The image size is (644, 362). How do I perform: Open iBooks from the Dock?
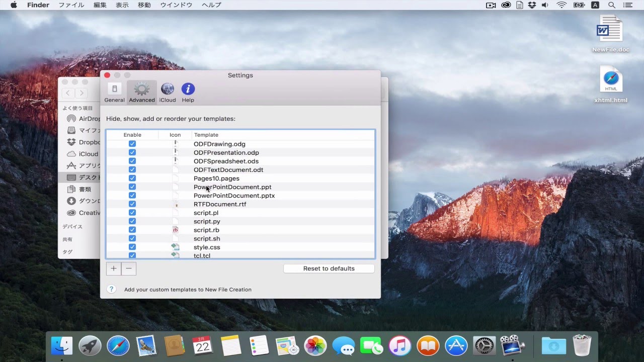click(x=428, y=346)
